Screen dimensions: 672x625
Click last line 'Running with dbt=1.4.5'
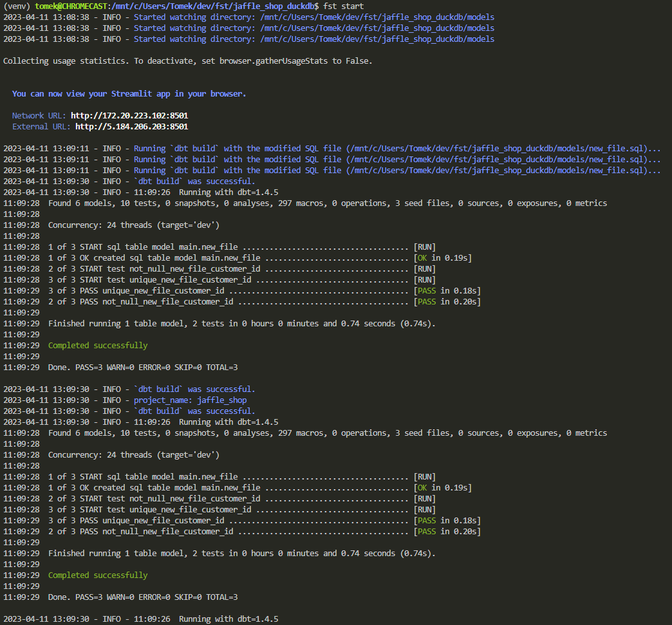[229, 619]
